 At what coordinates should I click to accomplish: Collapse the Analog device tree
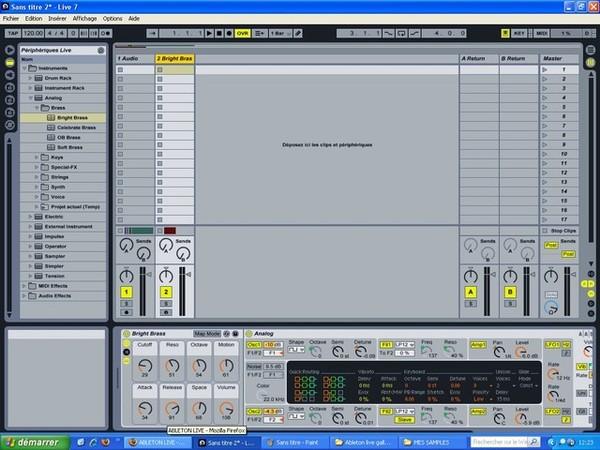click(x=31, y=98)
